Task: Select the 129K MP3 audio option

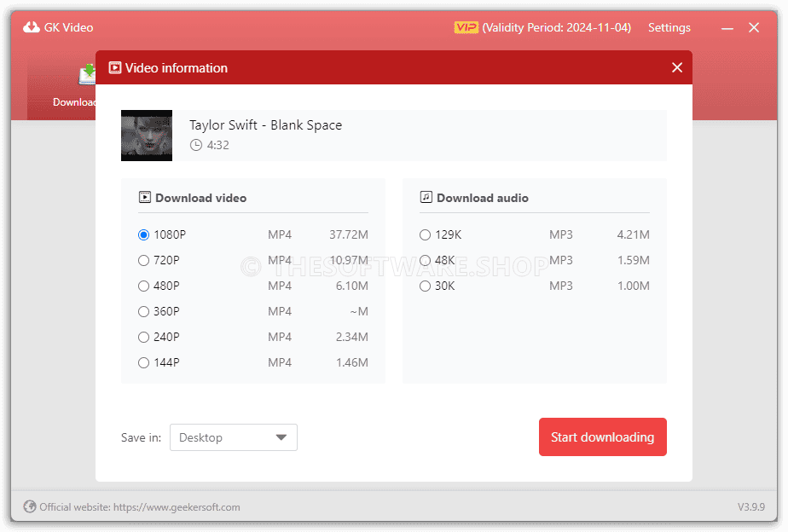Action: click(x=426, y=234)
